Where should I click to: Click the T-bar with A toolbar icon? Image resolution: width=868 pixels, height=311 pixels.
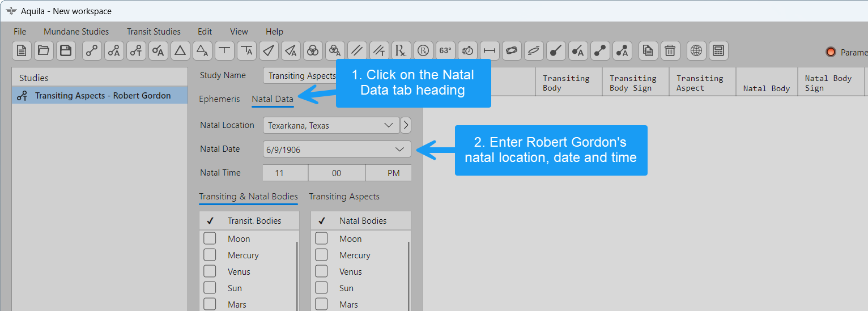pos(246,50)
